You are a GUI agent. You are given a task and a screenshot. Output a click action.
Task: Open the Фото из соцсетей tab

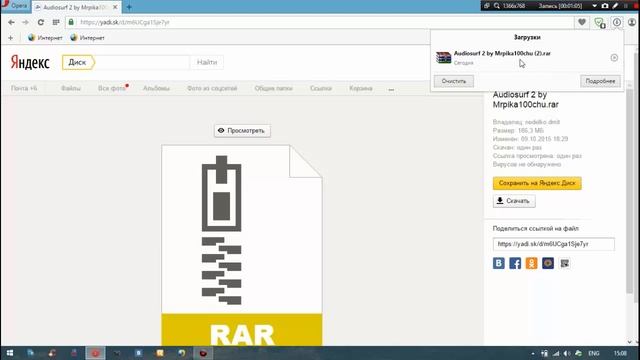pyautogui.click(x=212, y=88)
